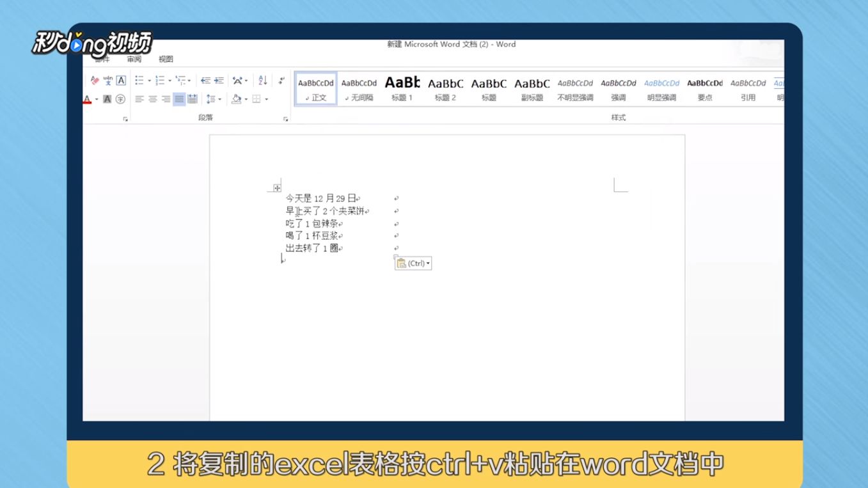868x488 pixels.
Task: Select the 正文 style
Action: 316,89
